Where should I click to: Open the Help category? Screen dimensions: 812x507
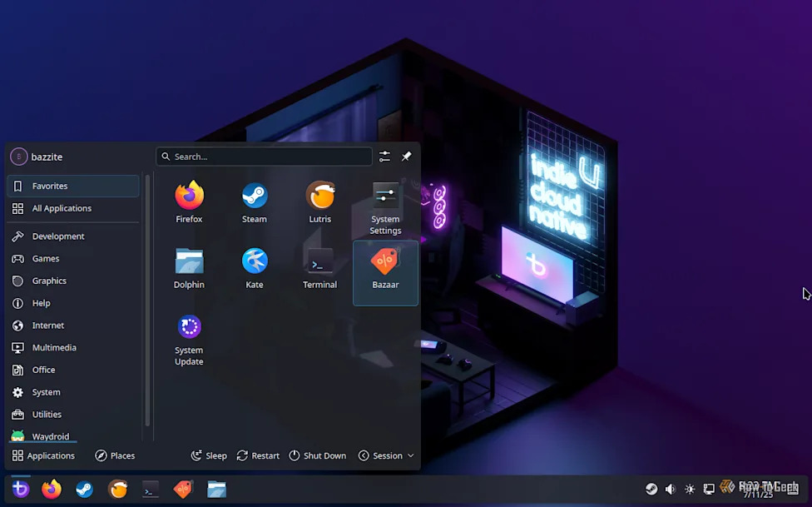coord(73,303)
